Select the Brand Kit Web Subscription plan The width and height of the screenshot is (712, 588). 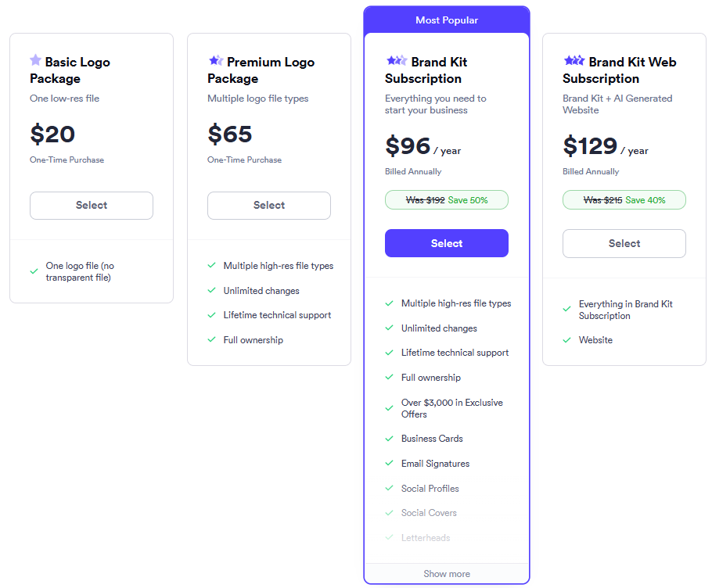(x=624, y=243)
